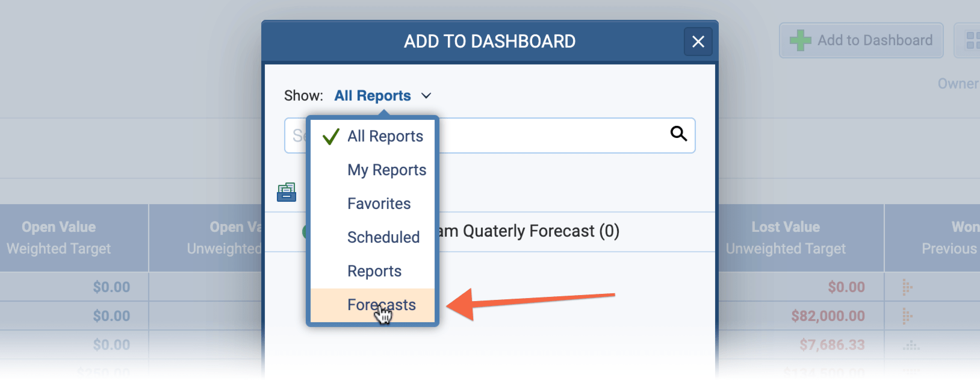Click the report file drawer icon
This screenshot has width=980, height=380.
[x=287, y=192]
